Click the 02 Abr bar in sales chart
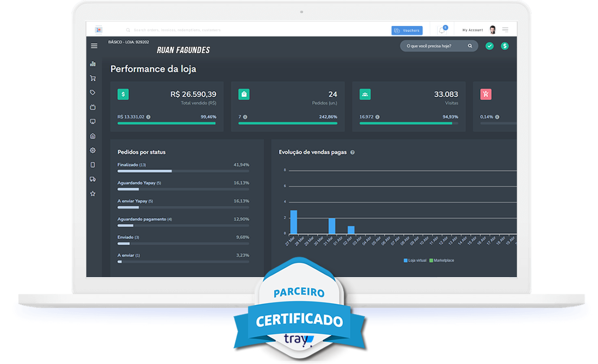Screen dimensions: 598x364 351,230
